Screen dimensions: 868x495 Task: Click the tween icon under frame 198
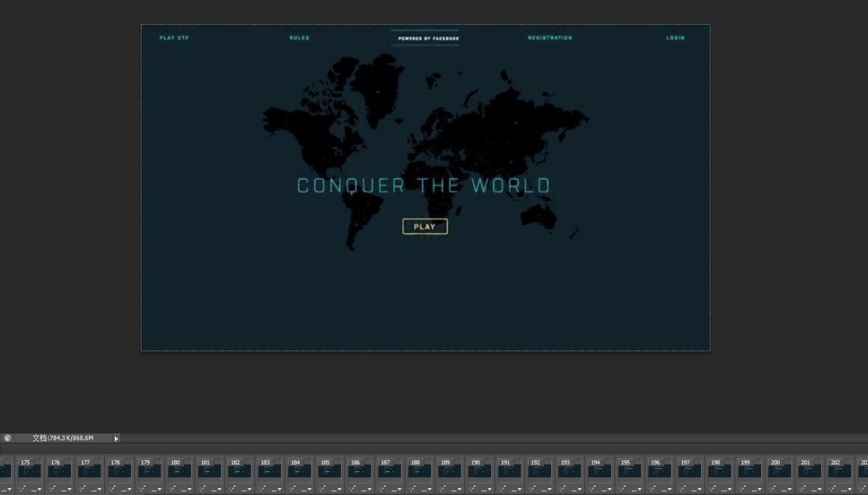click(x=713, y=489)
